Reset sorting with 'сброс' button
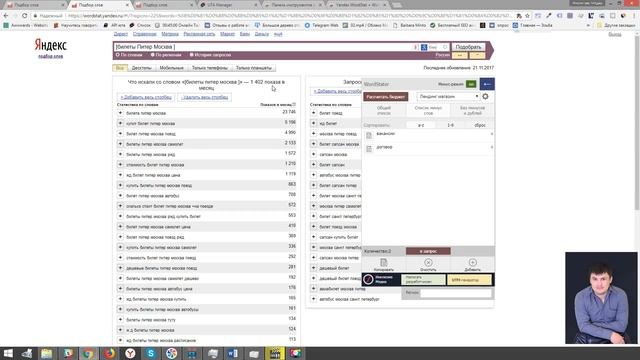Screen dimensions: 640x360 coord(480,125)
